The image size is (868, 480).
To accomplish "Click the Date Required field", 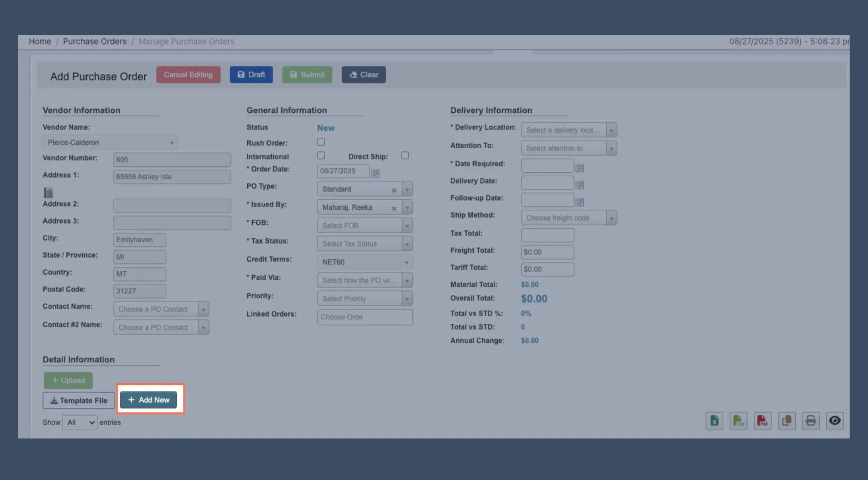I will pos(547,166).
